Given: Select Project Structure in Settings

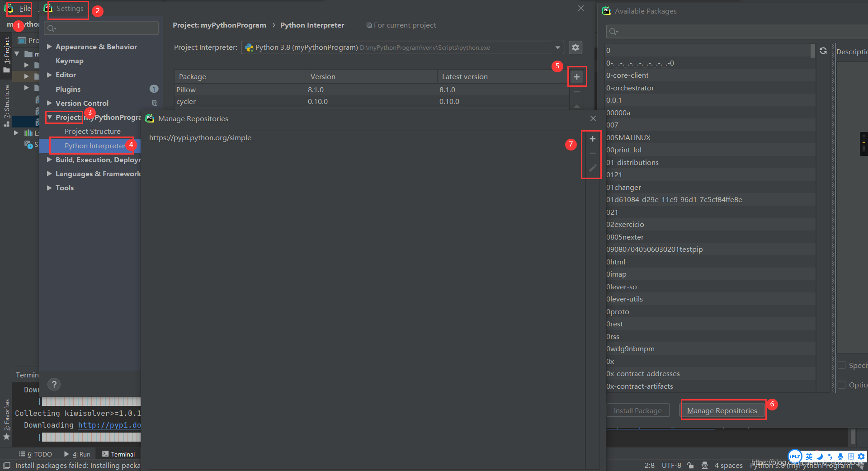Looking at the screenshot, I should 93,131.
